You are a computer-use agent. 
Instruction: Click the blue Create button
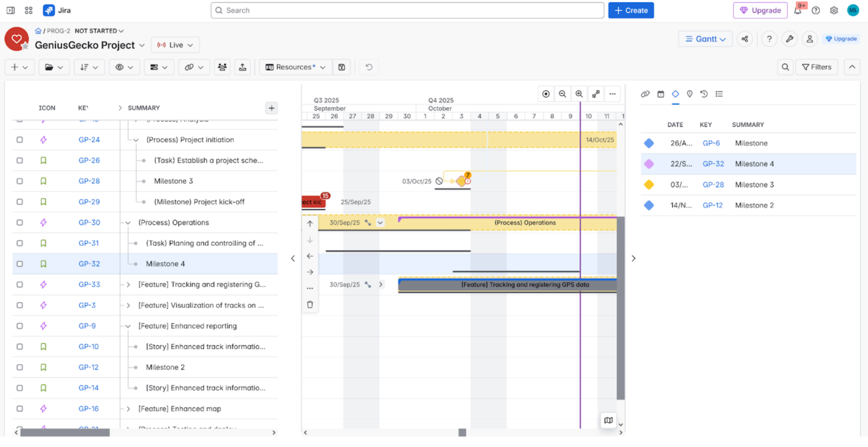(x=631, y=10)
